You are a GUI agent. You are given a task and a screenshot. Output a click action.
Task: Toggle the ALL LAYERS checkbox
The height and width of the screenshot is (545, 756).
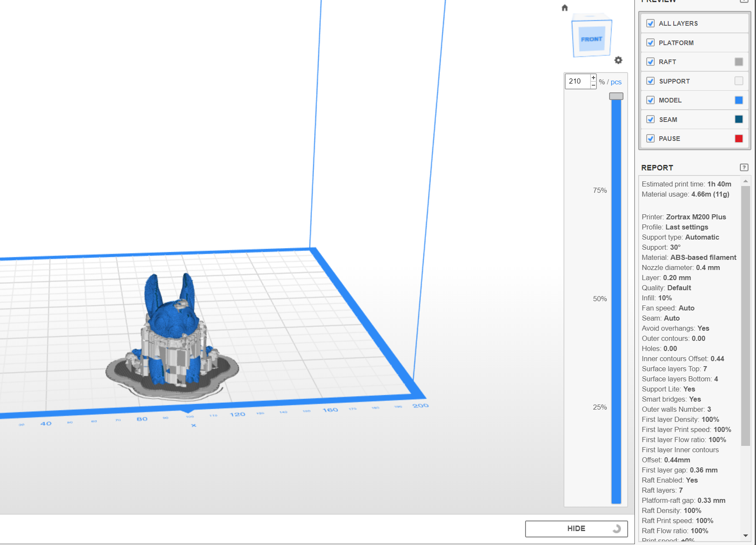650,23
